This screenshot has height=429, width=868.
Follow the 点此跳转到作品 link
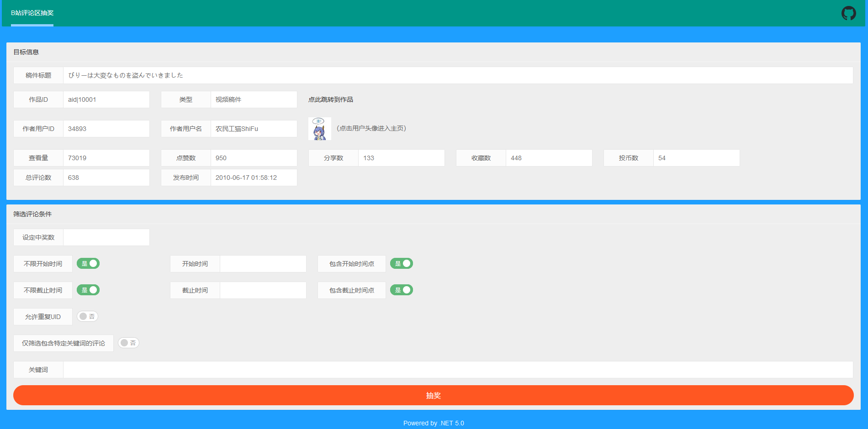point(331,99)
